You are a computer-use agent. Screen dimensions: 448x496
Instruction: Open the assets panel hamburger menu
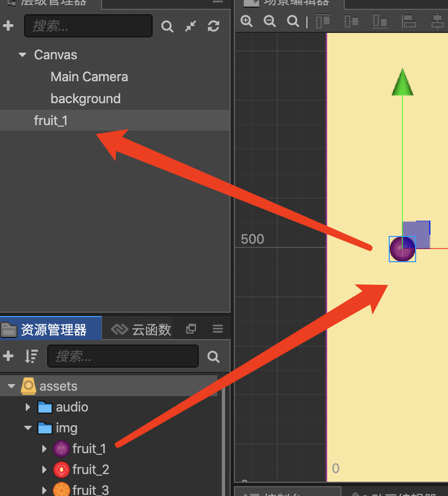pyautogui.click(x=218, y=329)
